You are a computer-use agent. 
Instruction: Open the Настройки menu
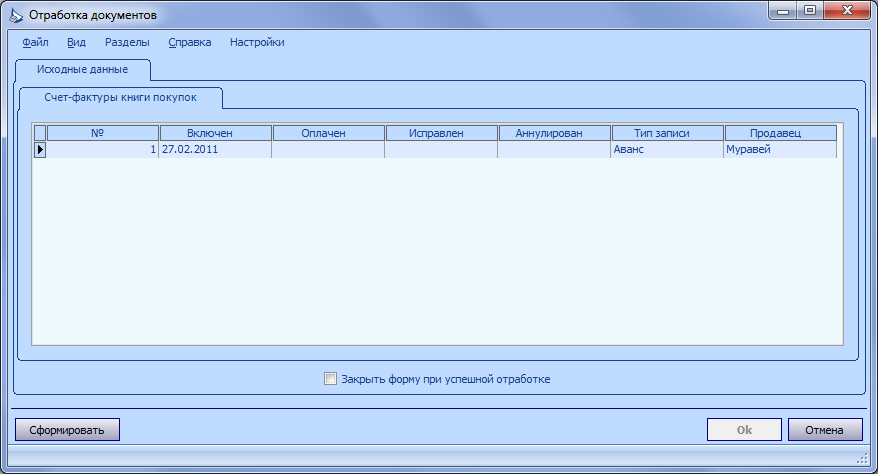[257, 42]
